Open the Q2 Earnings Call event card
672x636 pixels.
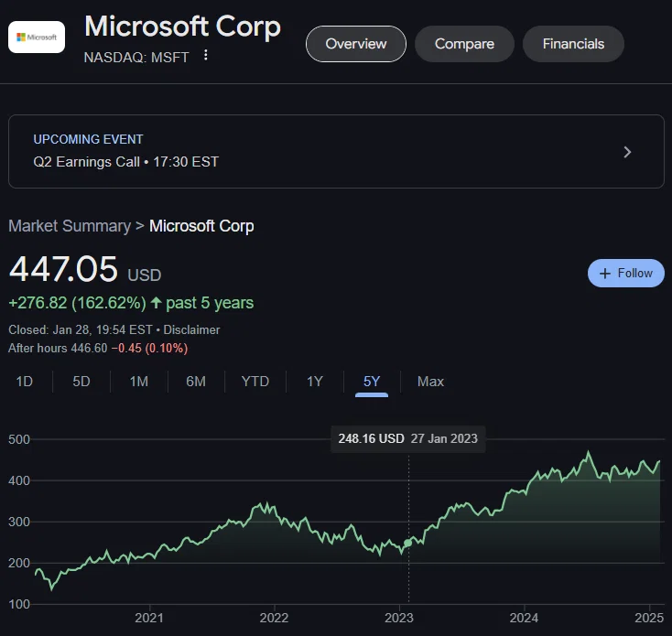point(336,151)
